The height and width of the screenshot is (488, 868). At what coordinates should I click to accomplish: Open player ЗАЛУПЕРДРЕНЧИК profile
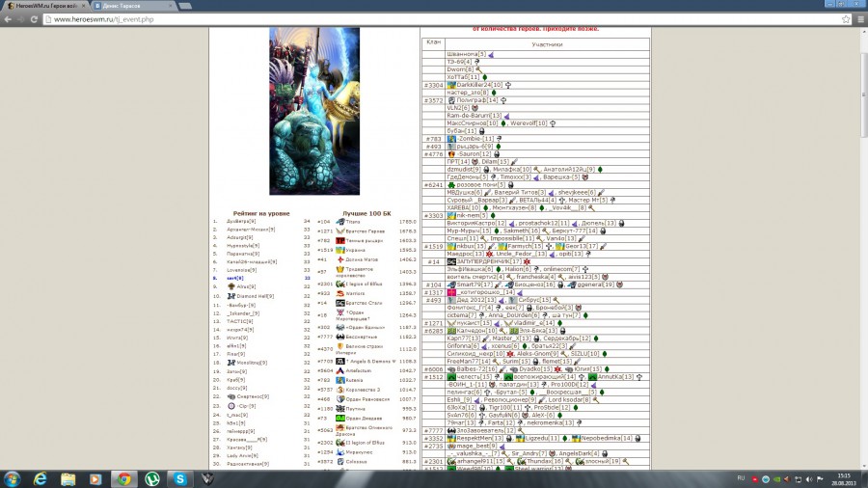[488, 261]
